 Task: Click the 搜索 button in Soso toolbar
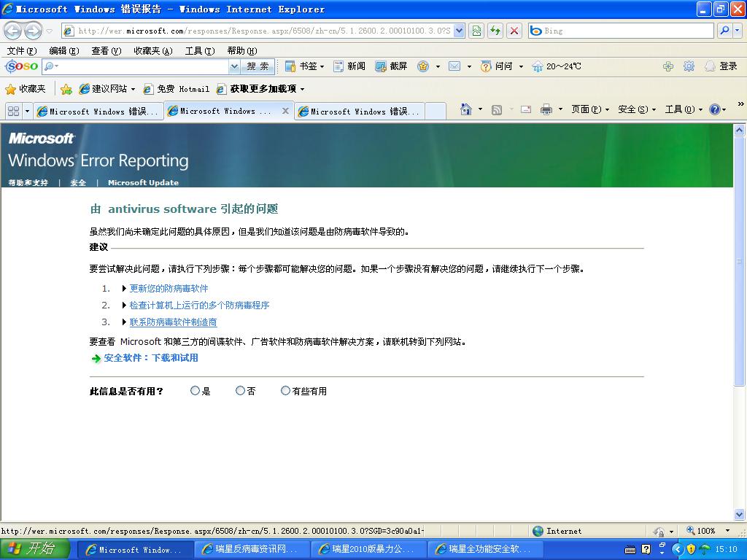coord(258,66)
